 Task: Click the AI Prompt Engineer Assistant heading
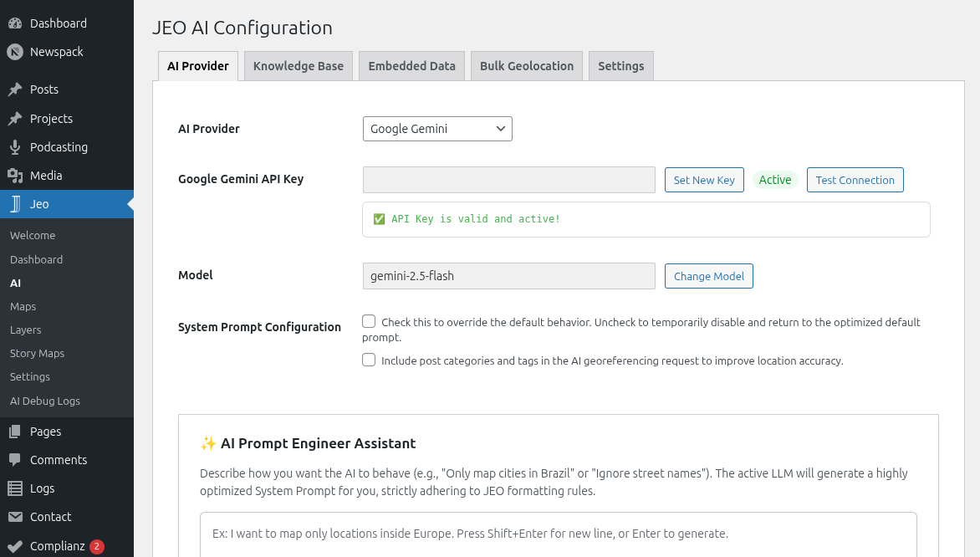pyautogui.click(x=318, y=443)
